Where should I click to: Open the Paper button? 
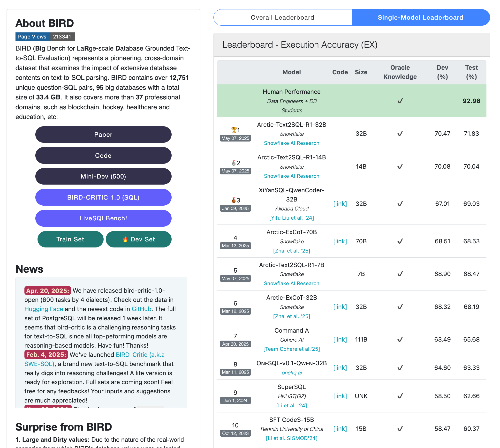pos(103,135)
